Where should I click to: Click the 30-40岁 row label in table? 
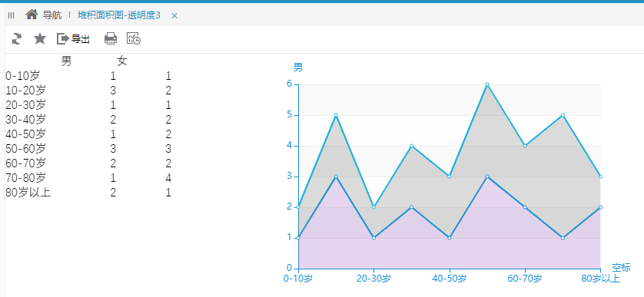[x=26, y=120]
